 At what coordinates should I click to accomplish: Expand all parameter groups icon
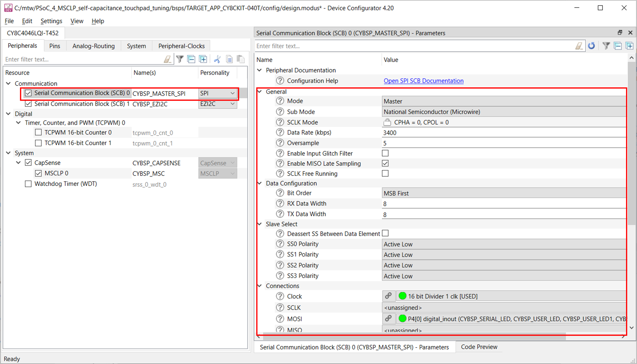pyautogui.click(x=630, y=46)
